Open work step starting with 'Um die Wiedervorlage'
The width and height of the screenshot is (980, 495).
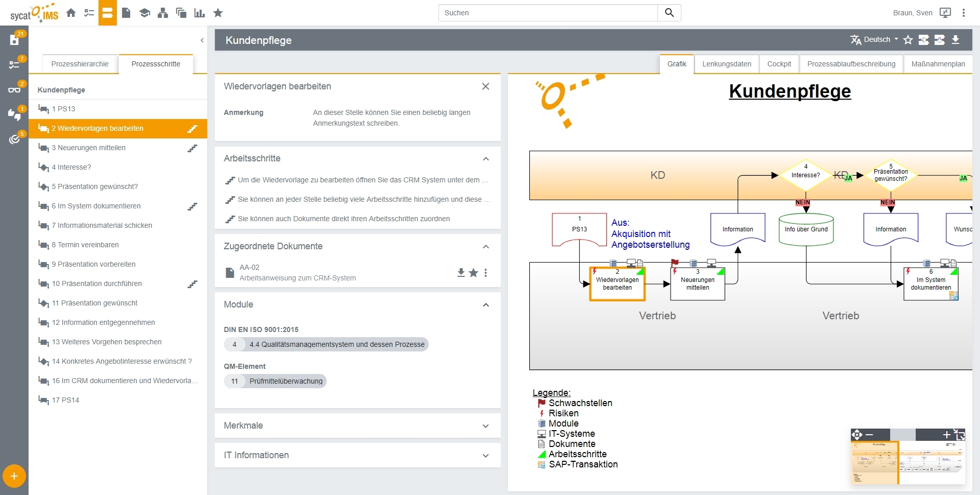tap(357, 180)
